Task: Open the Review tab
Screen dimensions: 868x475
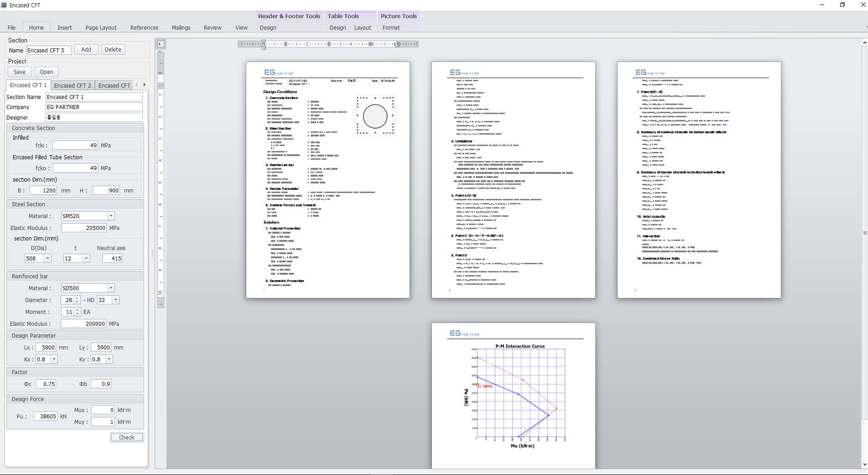Action: pyautogui.click(x=213, y=27)
